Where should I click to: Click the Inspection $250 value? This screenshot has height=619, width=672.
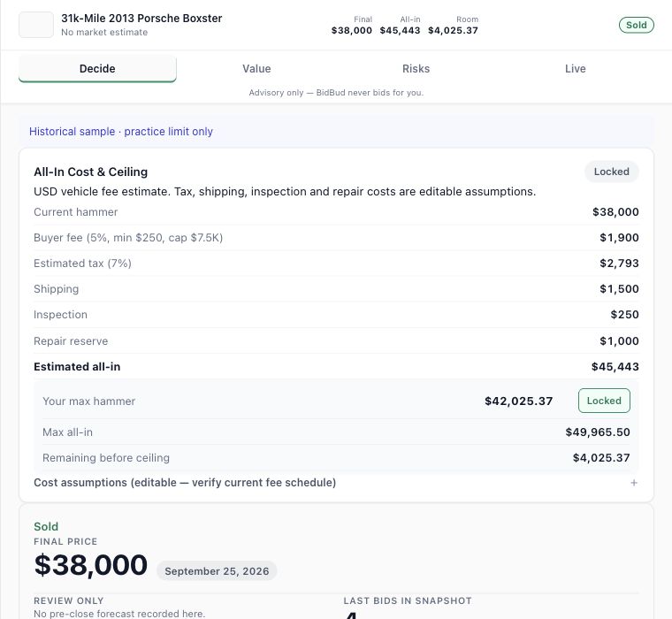[x=624, y=315]
